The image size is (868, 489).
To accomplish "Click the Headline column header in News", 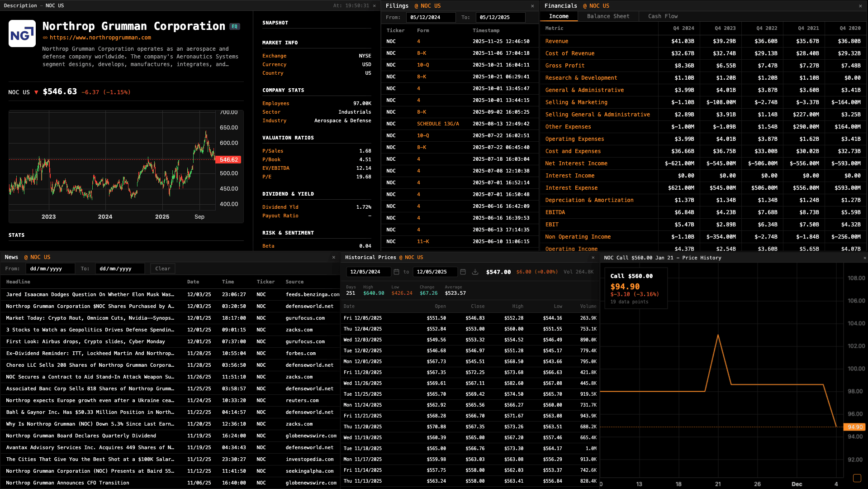I will [18, 282].
